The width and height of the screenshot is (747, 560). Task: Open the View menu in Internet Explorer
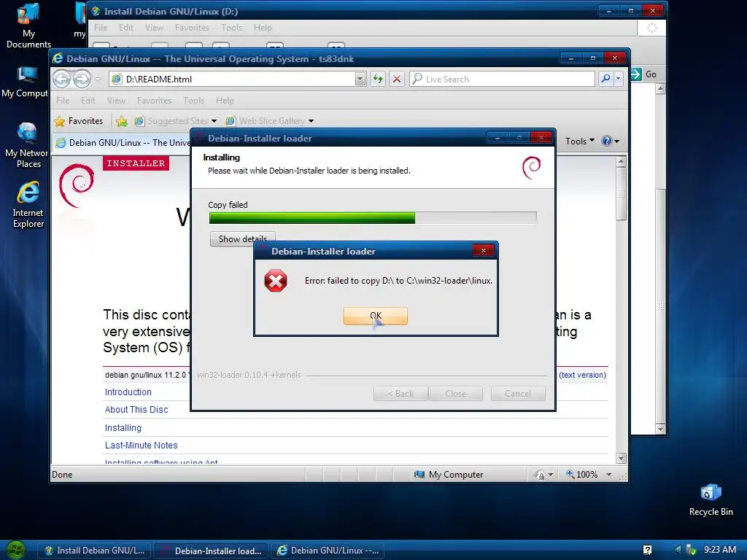tap(116, 101)
